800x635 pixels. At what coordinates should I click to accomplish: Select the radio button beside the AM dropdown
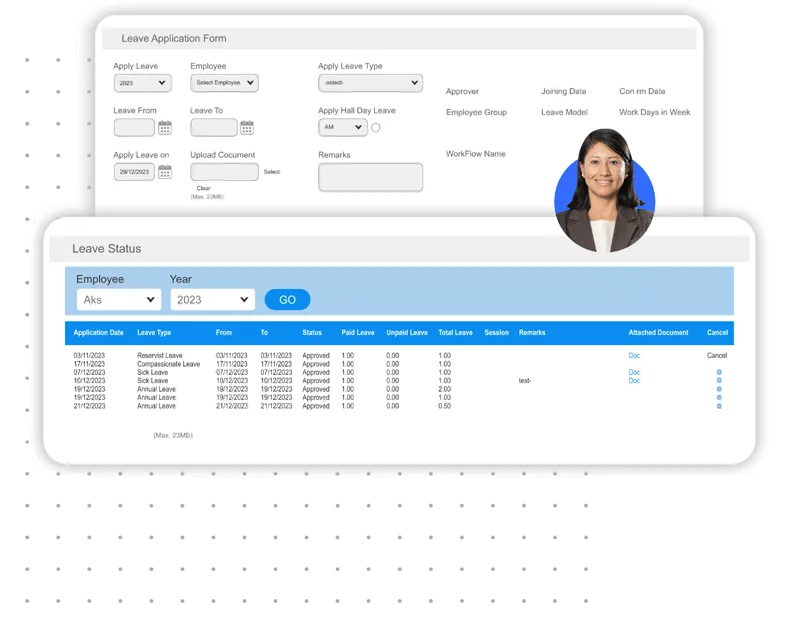(x=375, y=128)
